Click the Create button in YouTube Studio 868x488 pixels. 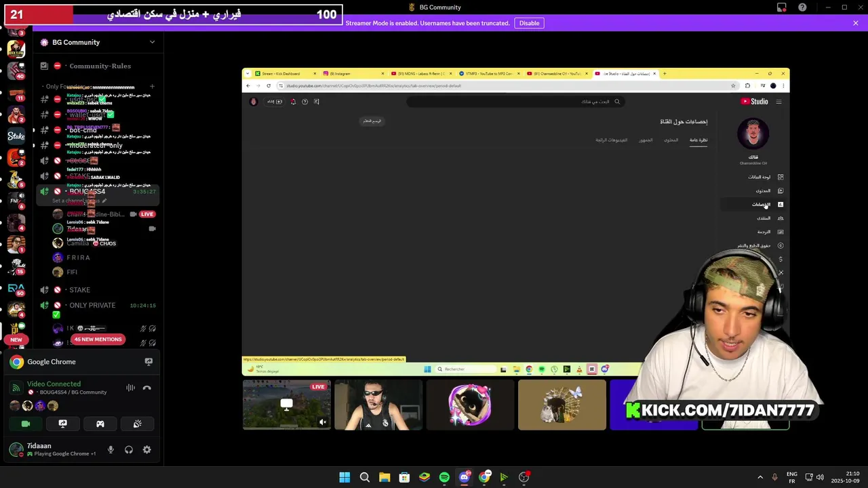[274, 102]
